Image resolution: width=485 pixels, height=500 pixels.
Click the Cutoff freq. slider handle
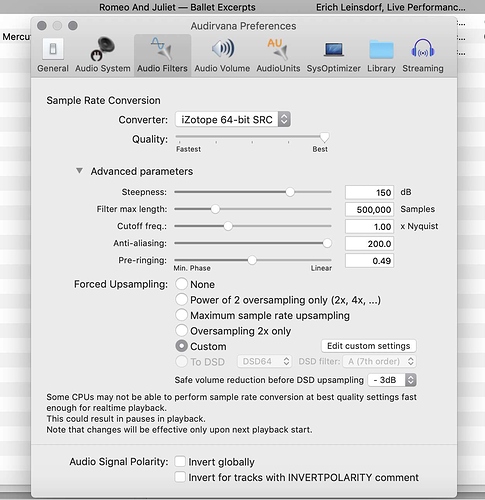coord(228,226)
